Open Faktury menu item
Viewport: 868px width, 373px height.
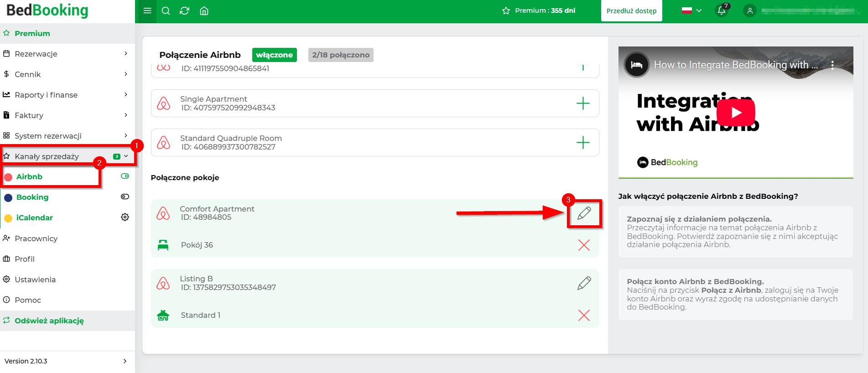[x=68, y=115]
